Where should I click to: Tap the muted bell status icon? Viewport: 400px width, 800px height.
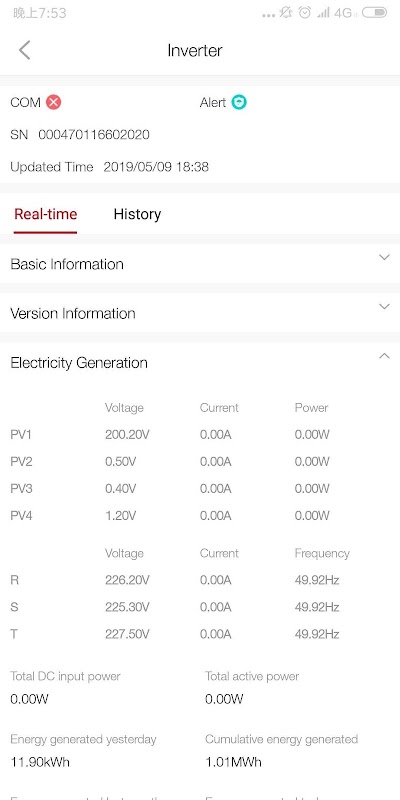[x=285, y=13]
